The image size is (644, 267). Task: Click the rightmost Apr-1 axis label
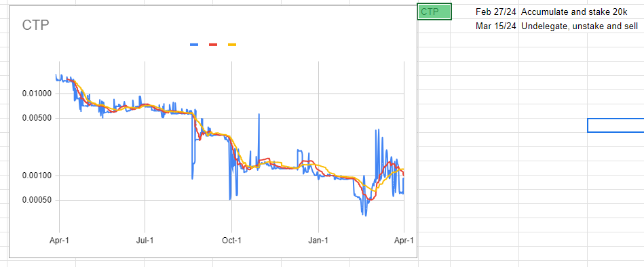404,241
